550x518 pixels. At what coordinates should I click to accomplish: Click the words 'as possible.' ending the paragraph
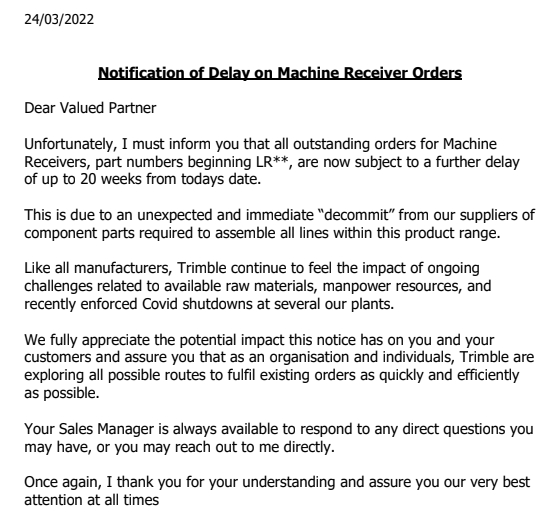62,393
